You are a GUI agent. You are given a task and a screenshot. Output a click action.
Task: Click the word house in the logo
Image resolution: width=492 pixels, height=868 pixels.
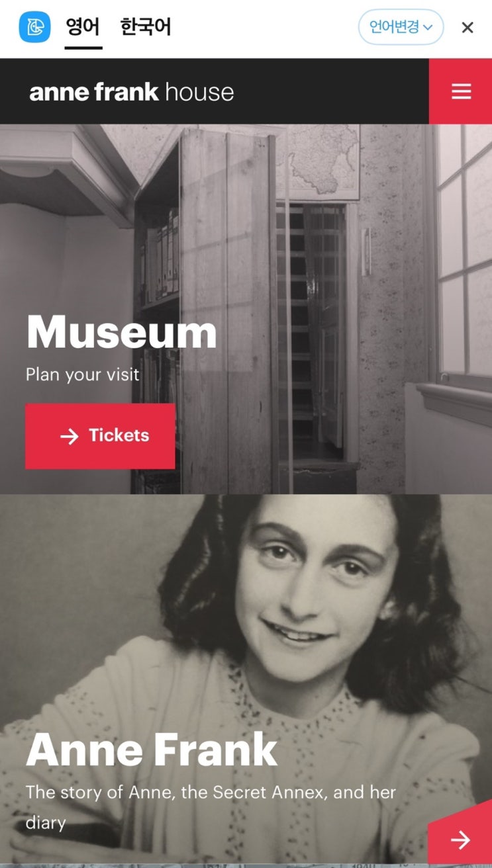[199, 92]
